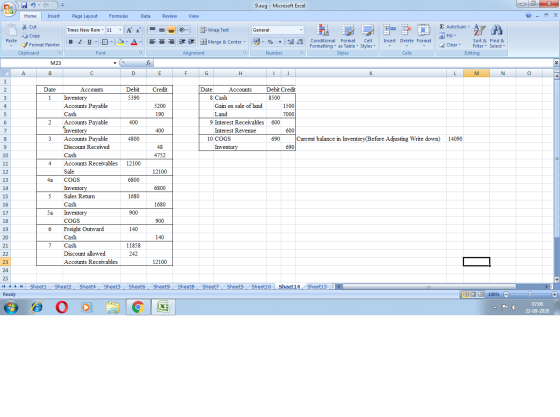Toggle underline formatting
The height and width of the screenshot is (417, 560).
click(x=89, y=42)
